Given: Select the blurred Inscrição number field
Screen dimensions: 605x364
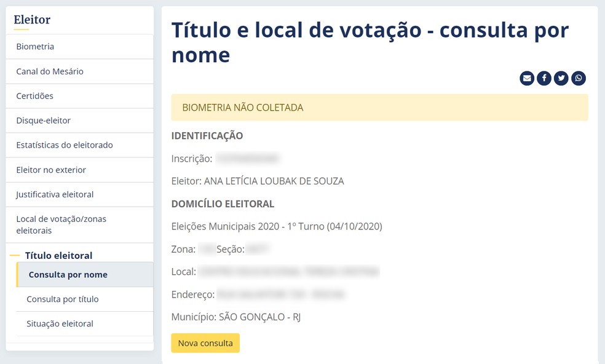Looking at the screenshot, I should [x=248, y=158].
